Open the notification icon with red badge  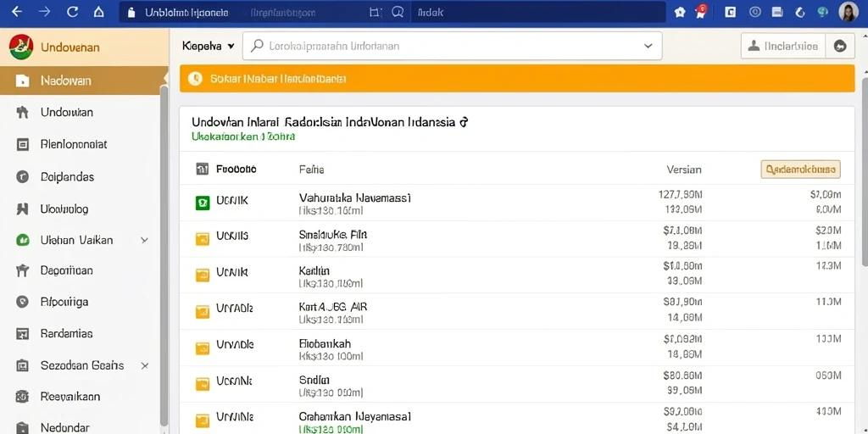tap(701, 12)
